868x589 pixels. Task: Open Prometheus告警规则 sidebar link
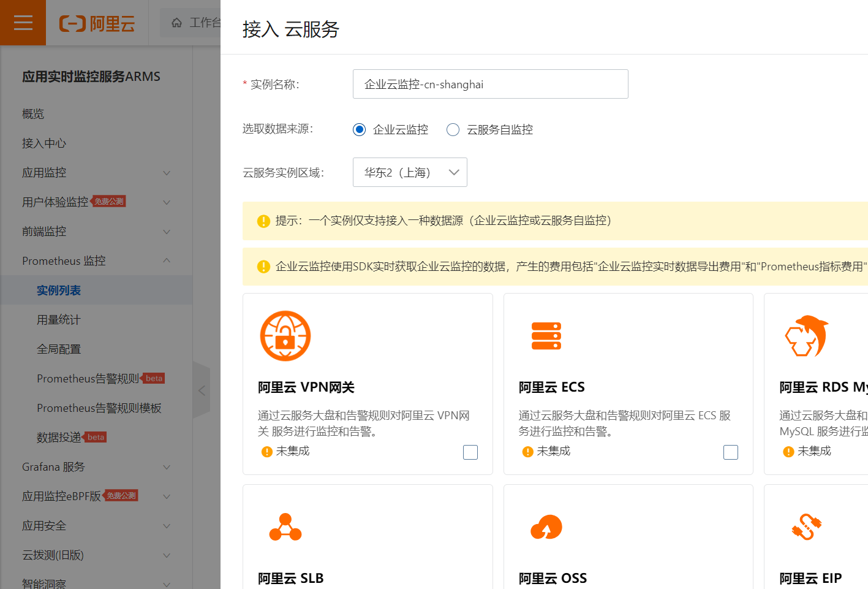(x=88, y=379)
